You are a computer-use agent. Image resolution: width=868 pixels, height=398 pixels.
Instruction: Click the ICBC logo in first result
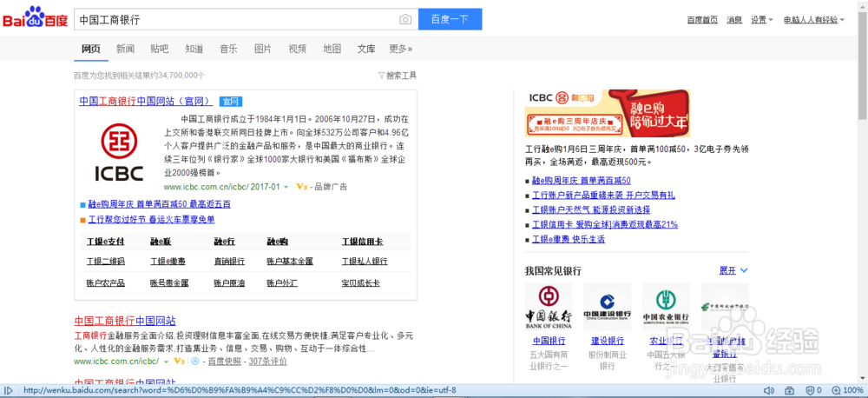point(119,152)
